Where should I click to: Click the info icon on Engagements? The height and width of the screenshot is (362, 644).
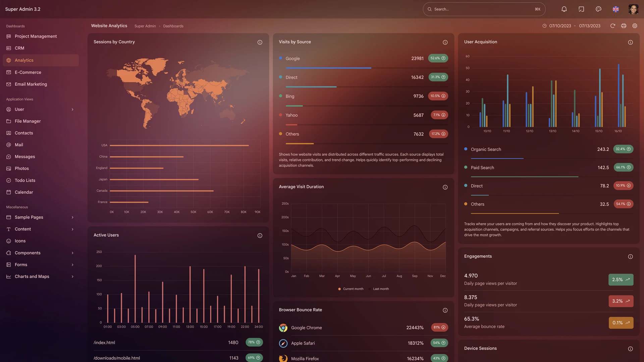pos(630,256)
